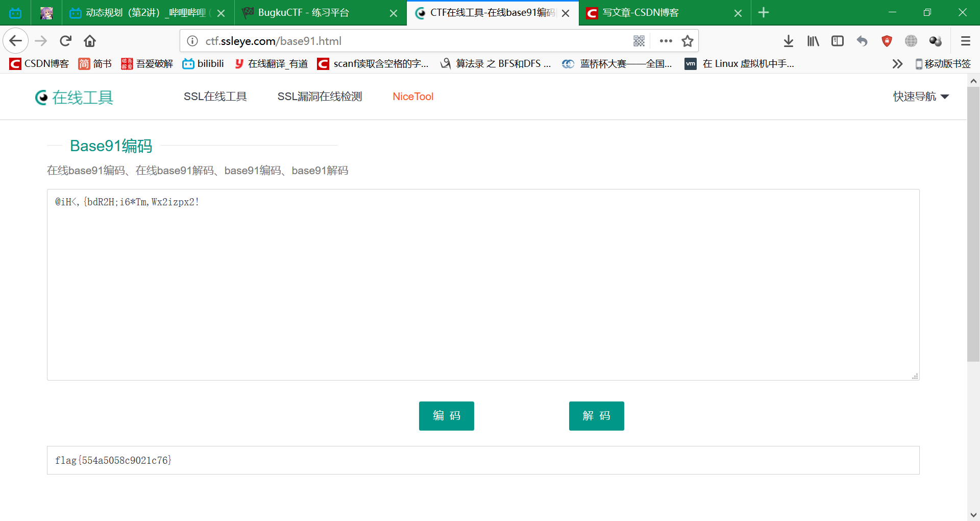The height and width of the screenshot is (521, 980).
Task: Bookmark this page with the star icon
Action: pos(688,41)
